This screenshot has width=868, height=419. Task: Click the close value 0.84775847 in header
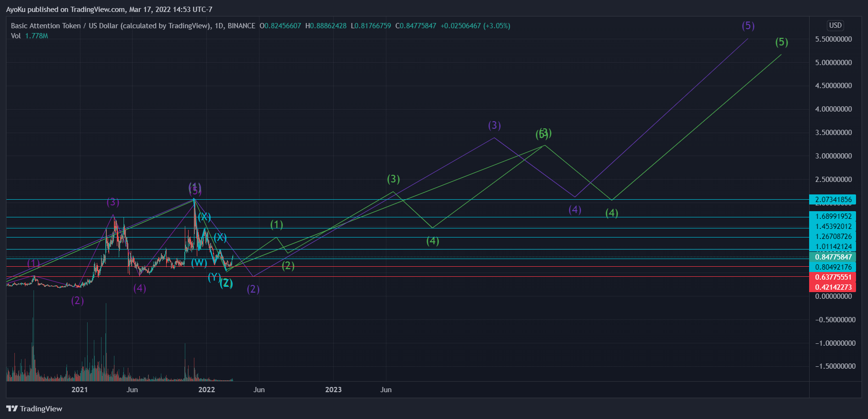418,26
